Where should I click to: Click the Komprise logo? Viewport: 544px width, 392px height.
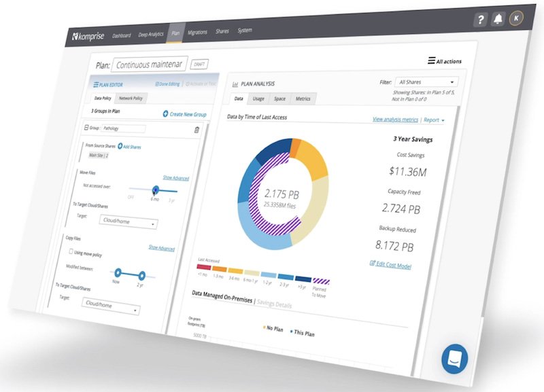(88, 36)
